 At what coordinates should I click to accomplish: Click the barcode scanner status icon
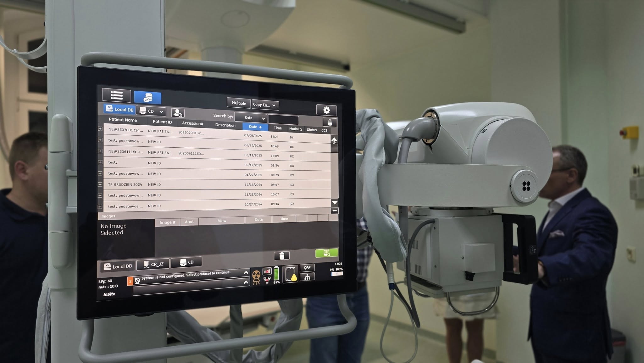tap(267, 271)
